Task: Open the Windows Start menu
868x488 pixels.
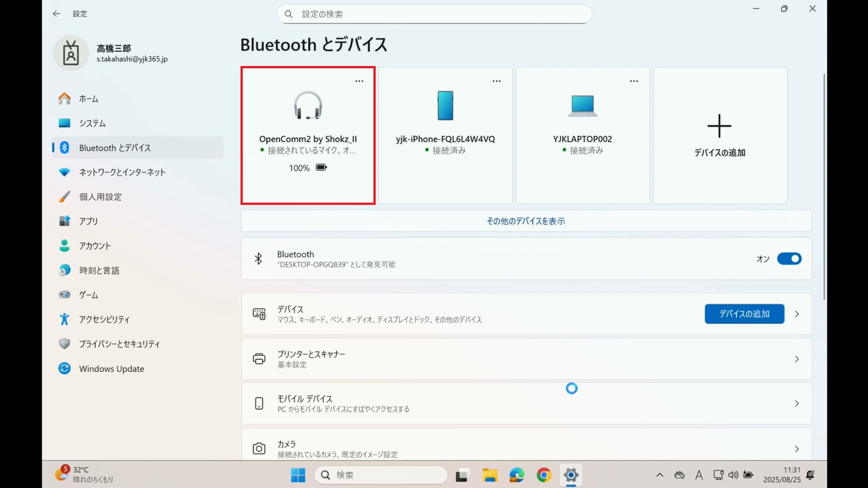Action: [298, 475]
